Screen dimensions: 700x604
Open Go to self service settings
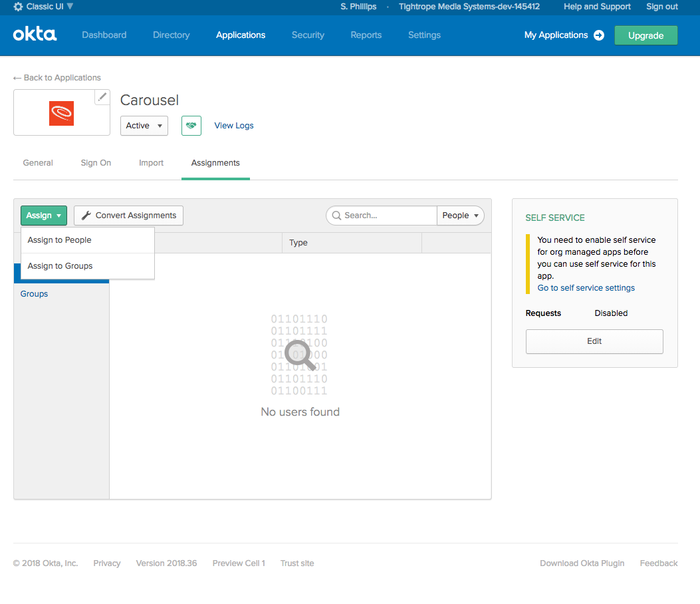(x=586, y=288)
